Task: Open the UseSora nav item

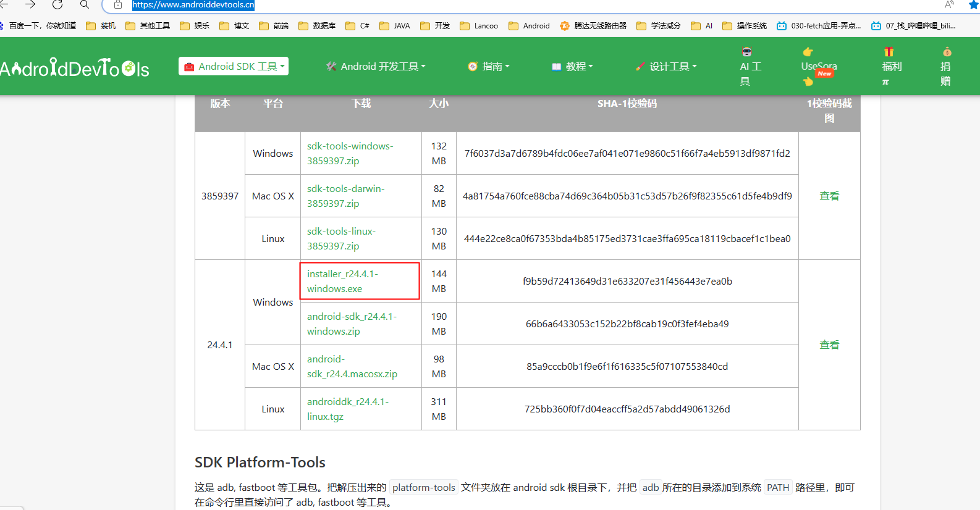Action: tap(819, 66)
